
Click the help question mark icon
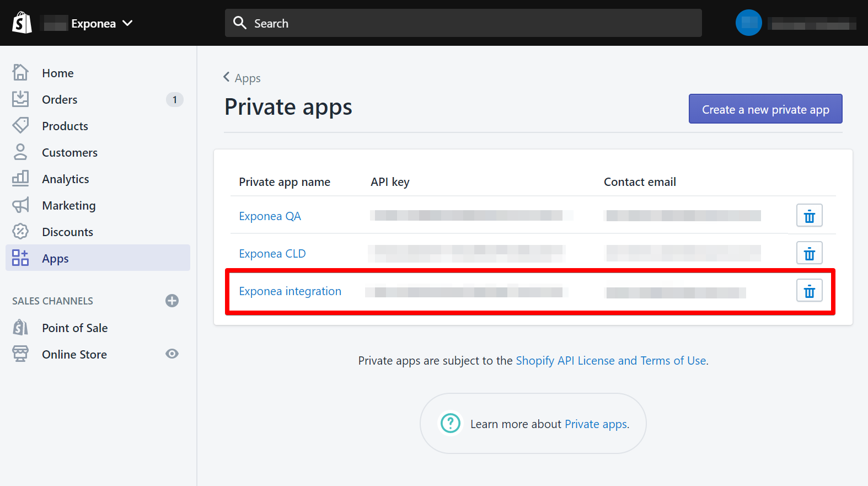(x=451, y=423)
